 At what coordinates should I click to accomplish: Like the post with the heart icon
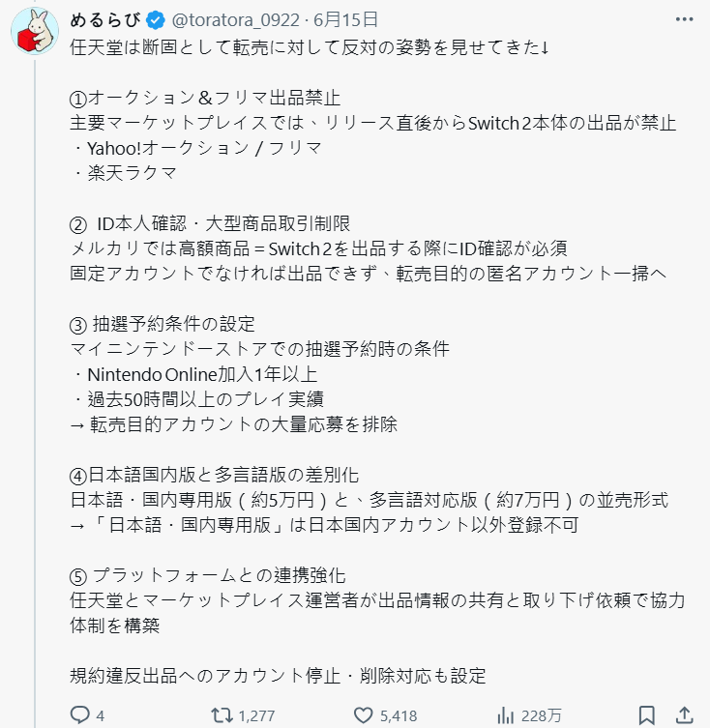(x=363, y=715)
